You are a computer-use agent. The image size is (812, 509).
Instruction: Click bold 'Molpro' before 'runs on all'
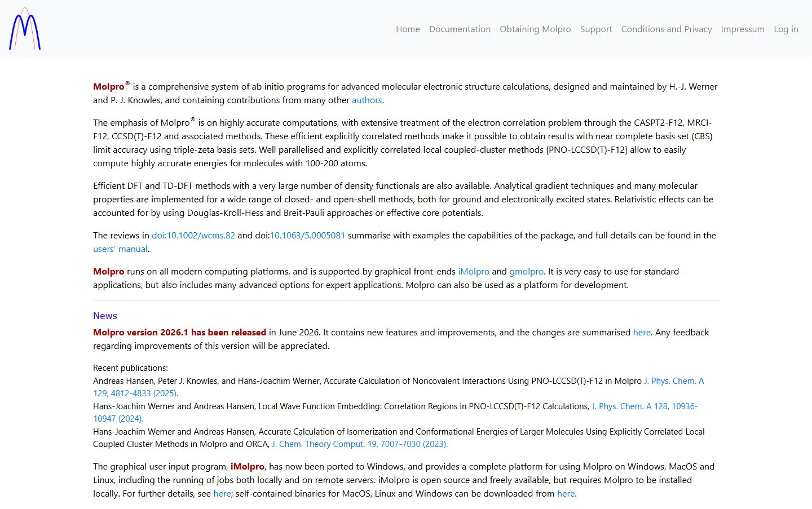(x=109, y=272)
